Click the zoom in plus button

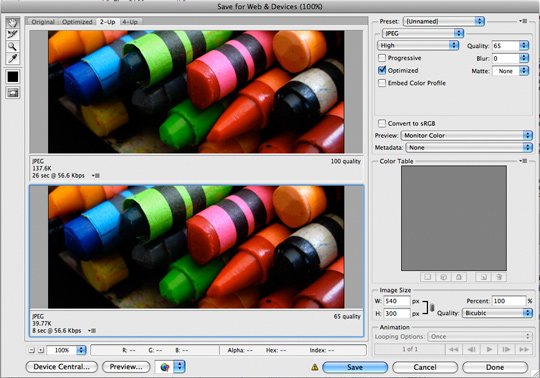point(41,350)
